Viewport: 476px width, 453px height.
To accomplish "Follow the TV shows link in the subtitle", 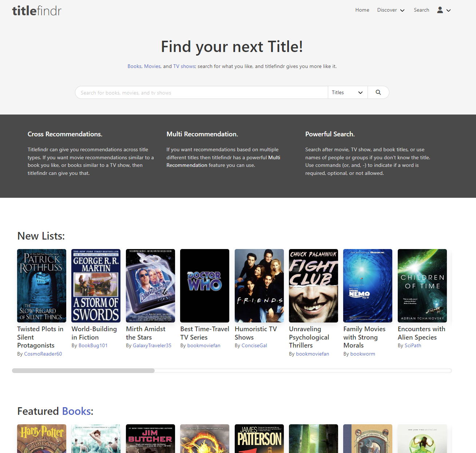I will [184, 66].
